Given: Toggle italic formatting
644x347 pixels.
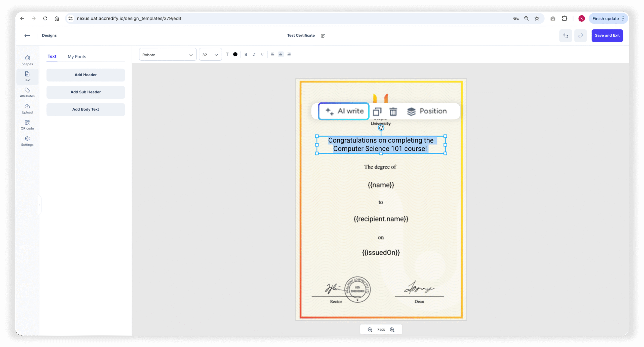Looking at the screenshot, I should [254, 54].
